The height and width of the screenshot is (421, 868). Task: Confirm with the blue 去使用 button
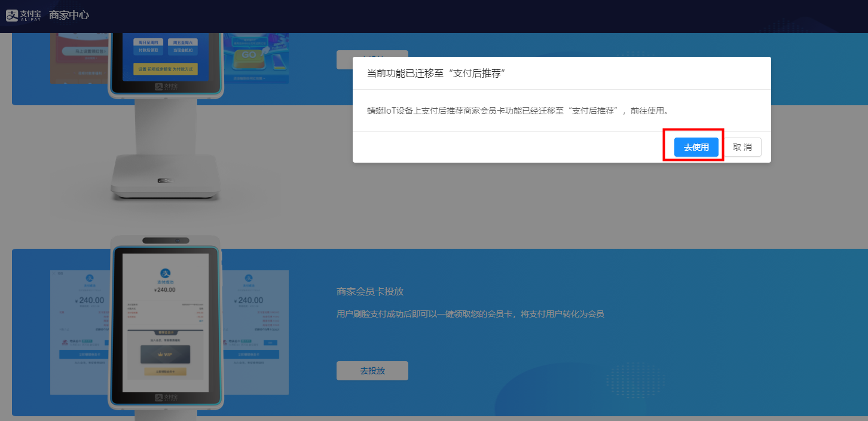(x=696, y=147)
